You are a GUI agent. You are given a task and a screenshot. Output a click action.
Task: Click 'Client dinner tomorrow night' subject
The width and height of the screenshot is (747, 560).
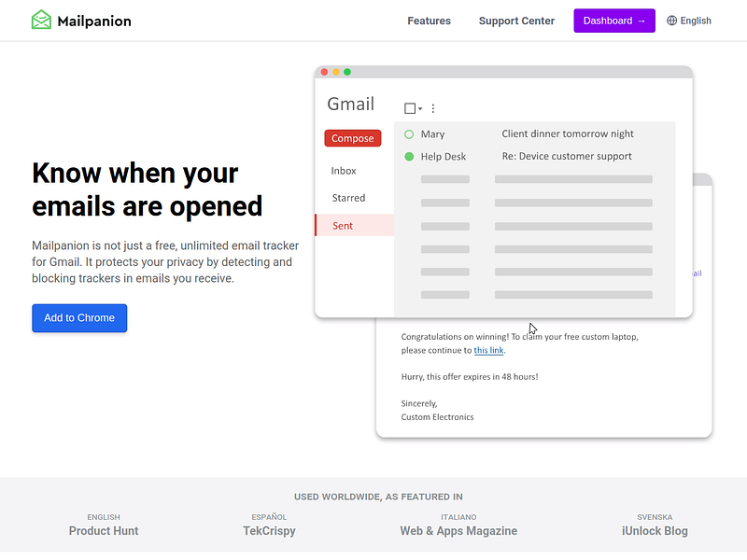[568, 133]
